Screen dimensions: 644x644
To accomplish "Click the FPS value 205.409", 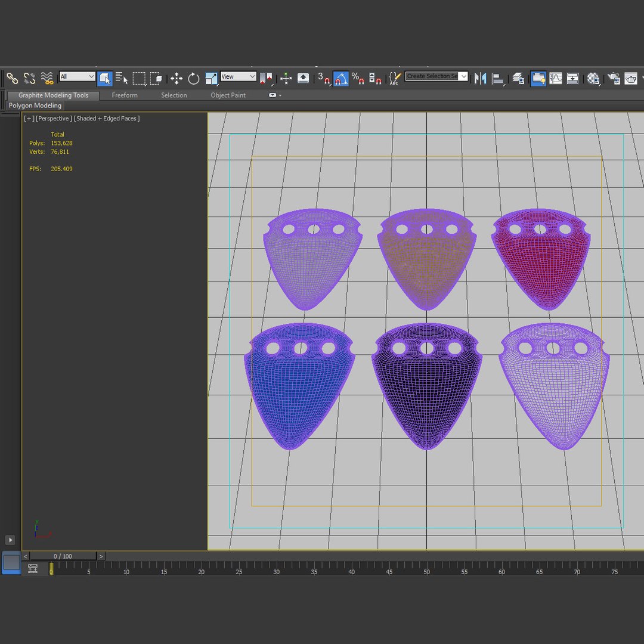I will [x=61, y=169].
